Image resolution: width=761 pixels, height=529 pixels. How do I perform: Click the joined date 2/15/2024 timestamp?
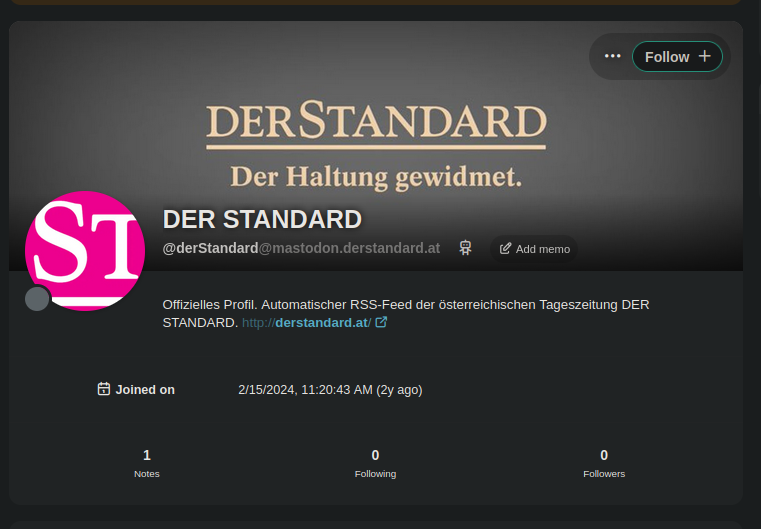click(330, 390)
